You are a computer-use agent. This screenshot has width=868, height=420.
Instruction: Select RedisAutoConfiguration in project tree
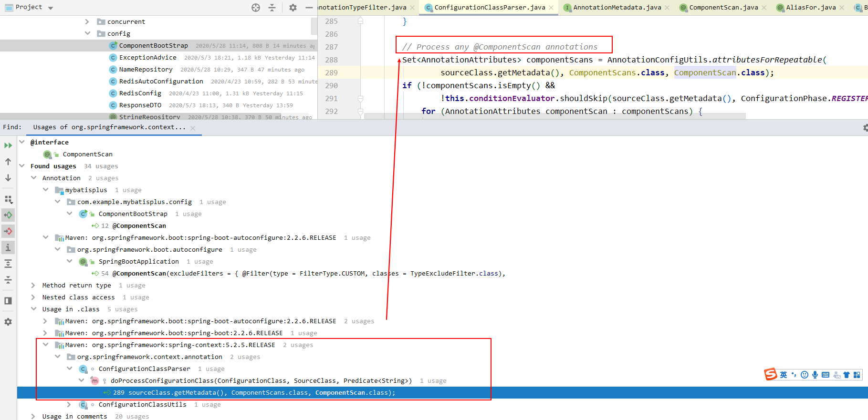(x=161, y=81)
